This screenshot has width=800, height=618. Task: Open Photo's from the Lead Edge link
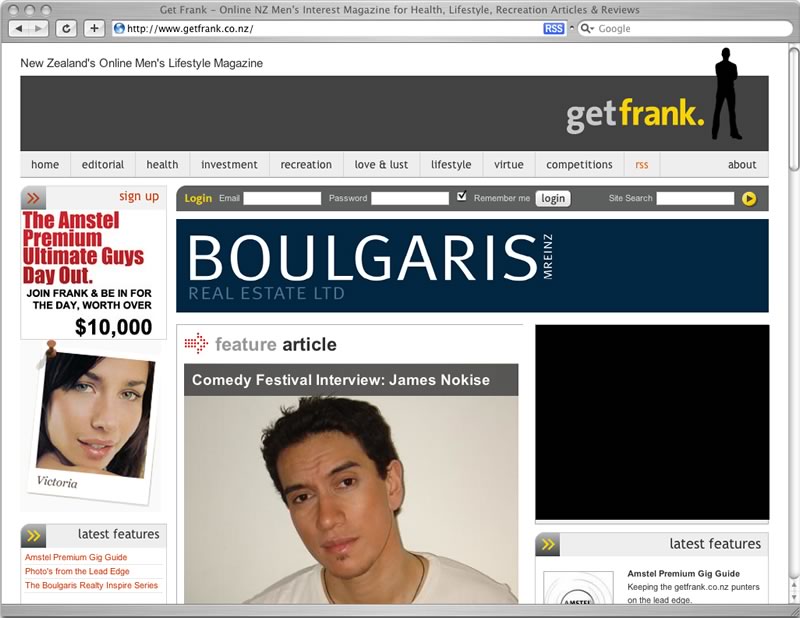tap(77, 571)
